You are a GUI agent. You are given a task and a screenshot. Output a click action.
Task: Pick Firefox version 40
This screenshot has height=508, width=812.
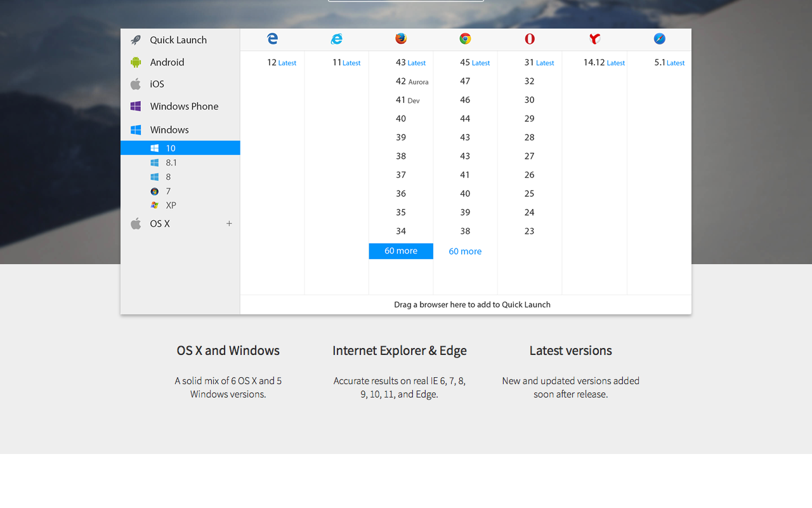tap(401, 119)
